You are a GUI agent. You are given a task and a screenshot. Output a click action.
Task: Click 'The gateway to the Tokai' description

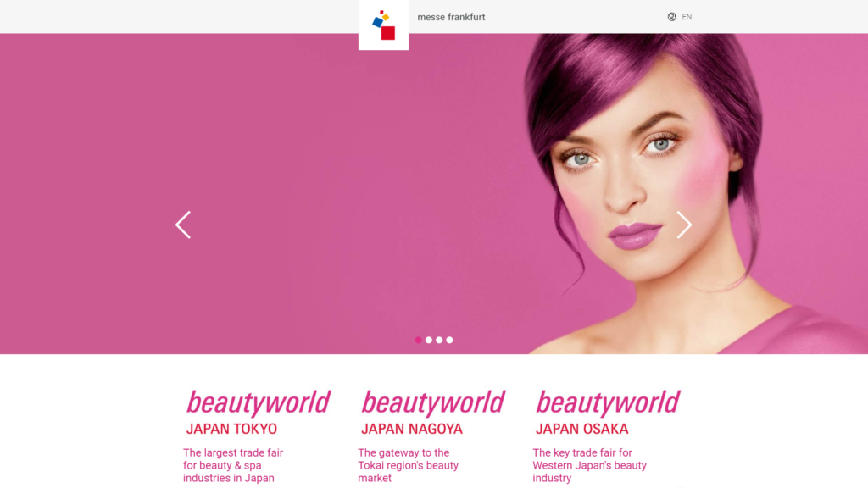point(408,465)
